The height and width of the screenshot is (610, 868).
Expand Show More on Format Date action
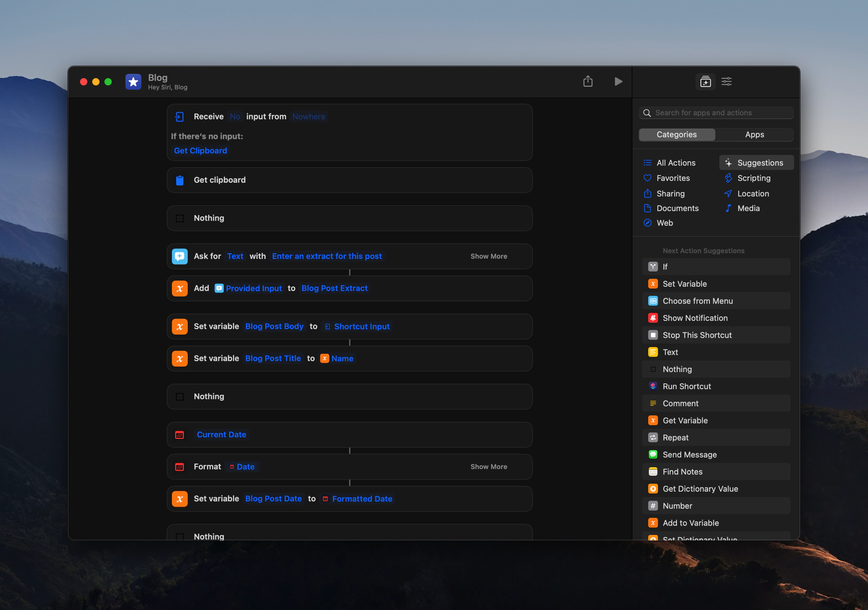click(x=489, y=466)
